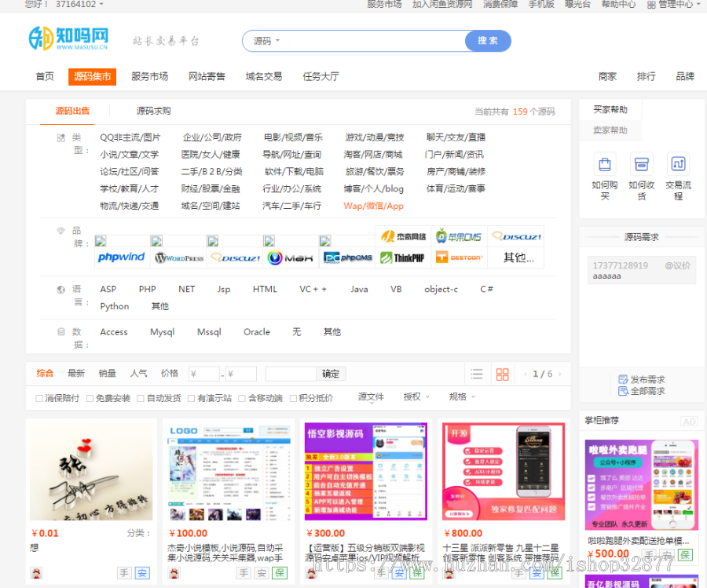
Task: Click the minimum price input field
Action: click(203, 374)
